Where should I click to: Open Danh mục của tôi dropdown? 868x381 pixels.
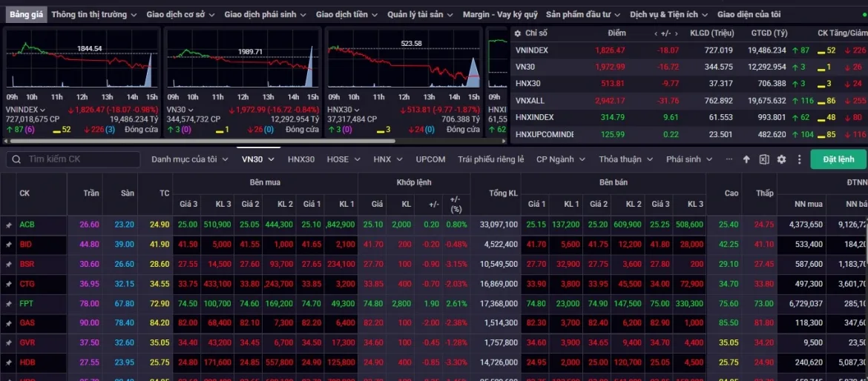(189, 159)
